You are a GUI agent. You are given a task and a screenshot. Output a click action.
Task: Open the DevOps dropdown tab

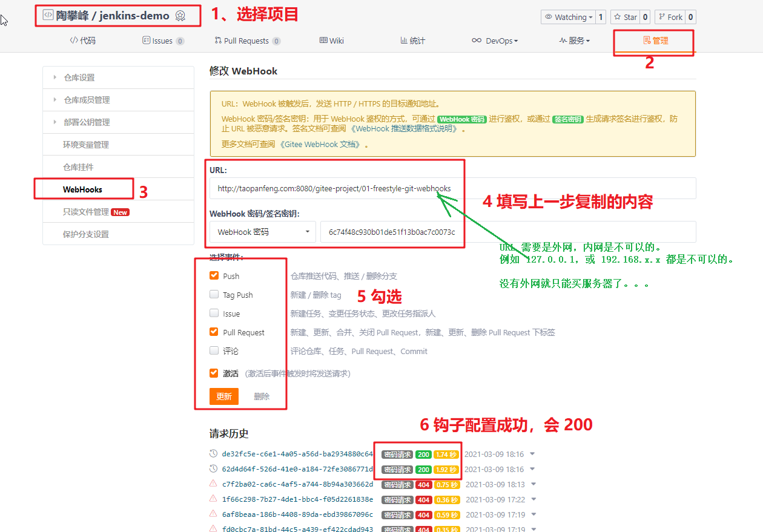(495, 41)
